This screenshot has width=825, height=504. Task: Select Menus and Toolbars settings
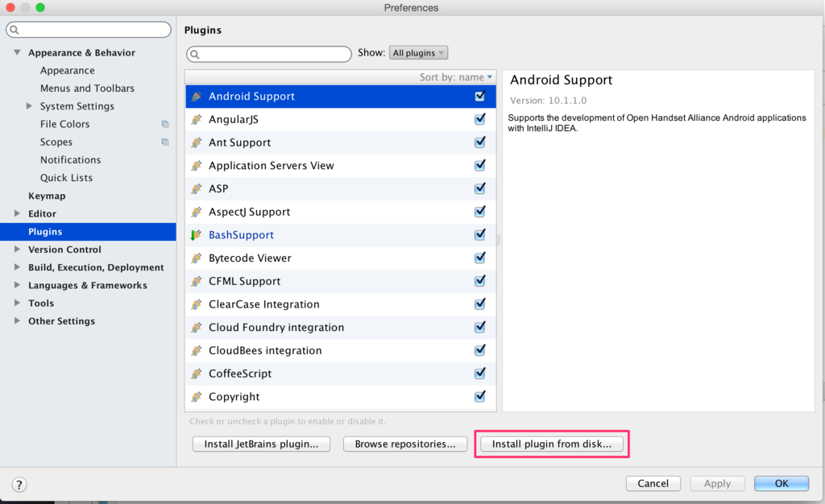pyautogui.click(x=87, y=89)
